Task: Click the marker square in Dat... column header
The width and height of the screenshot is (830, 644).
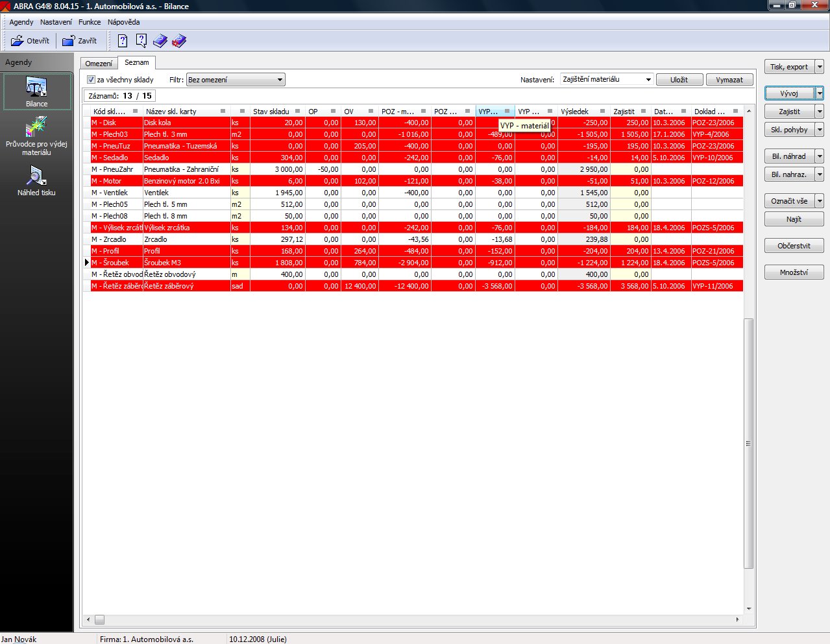Action: pyautogui.click(x=684, y=112)
